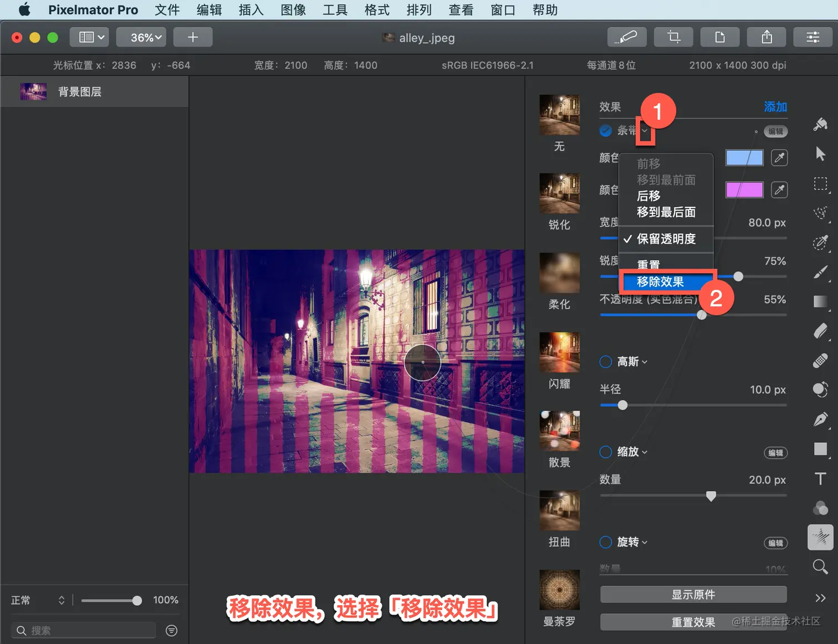Toggle 保留透明度 option in menu
This screenshot has width=838, height=644.
(666, 239)
